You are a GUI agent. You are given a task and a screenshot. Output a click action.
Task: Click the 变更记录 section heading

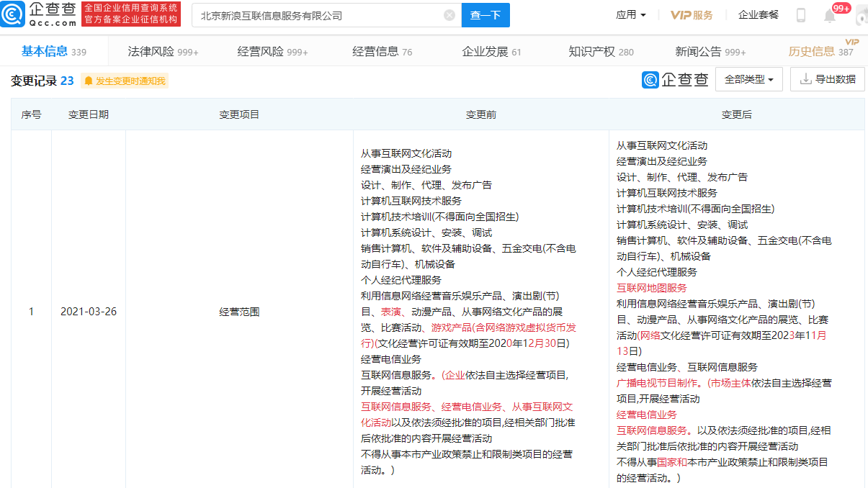pyautogui.click(x=34, y=81)
